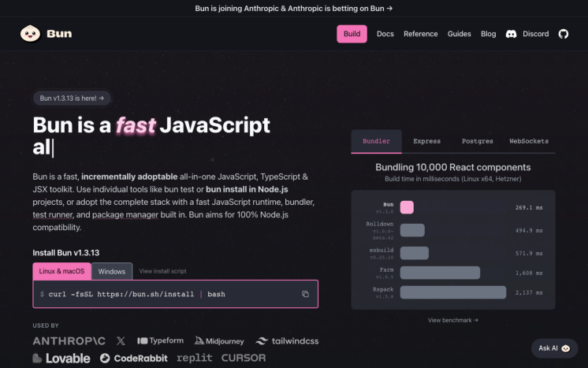Open the Guides page
Screen dimensions: 588x368
[459, 34]
